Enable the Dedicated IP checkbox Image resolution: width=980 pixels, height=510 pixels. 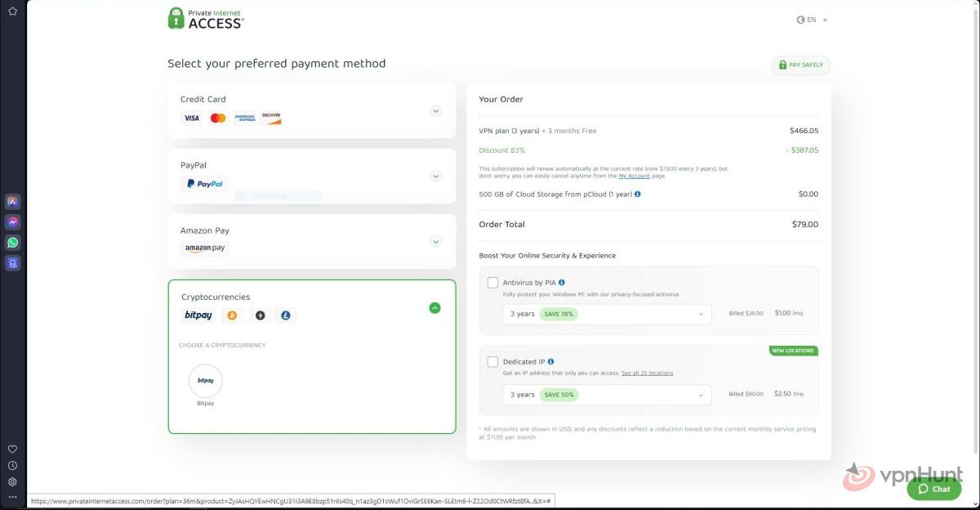(492, 361)
